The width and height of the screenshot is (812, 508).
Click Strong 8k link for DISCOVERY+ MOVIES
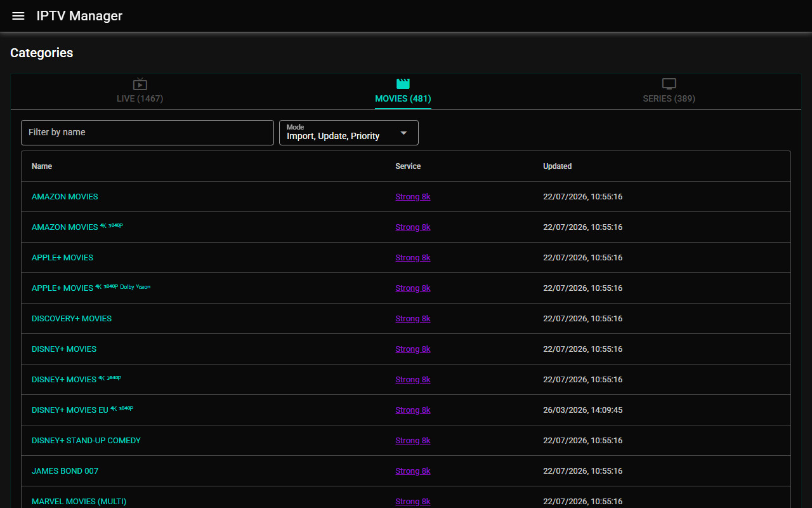(413, 319)
